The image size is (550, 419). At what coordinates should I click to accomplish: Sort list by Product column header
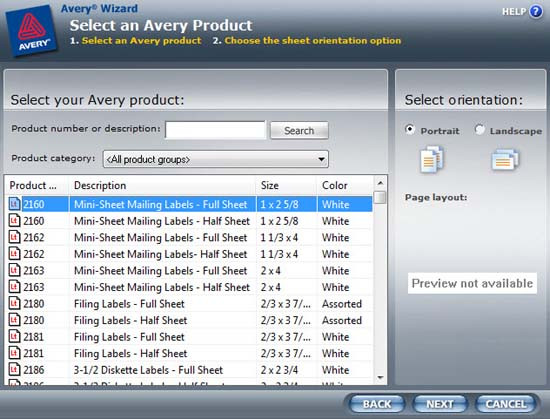click(x=36, y=185)
